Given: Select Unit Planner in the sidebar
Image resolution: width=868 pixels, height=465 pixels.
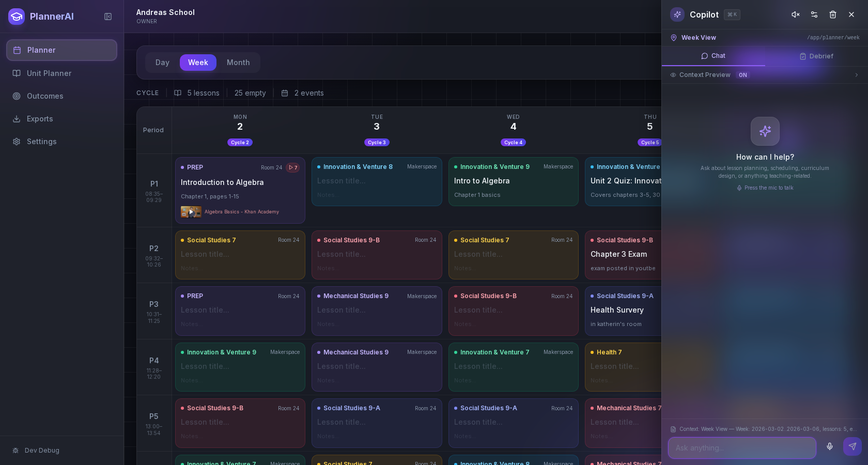Looking at the screenshot, I should [x=49, y=73].
